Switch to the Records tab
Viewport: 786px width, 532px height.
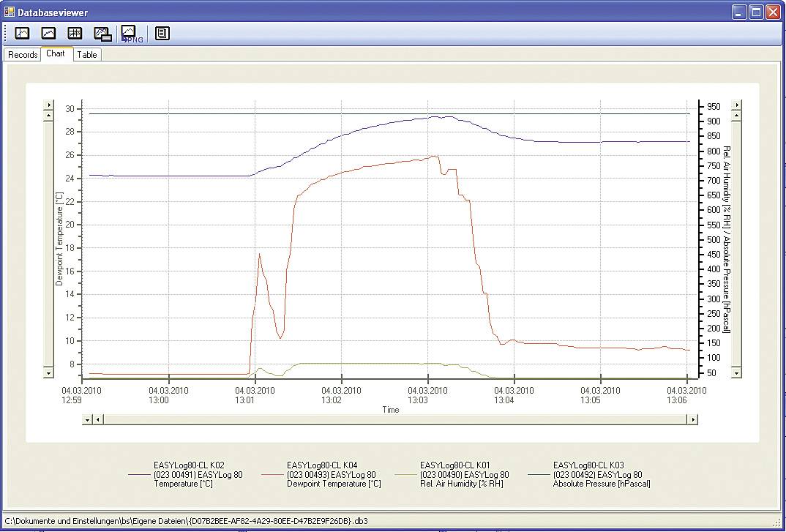[23, 55]
